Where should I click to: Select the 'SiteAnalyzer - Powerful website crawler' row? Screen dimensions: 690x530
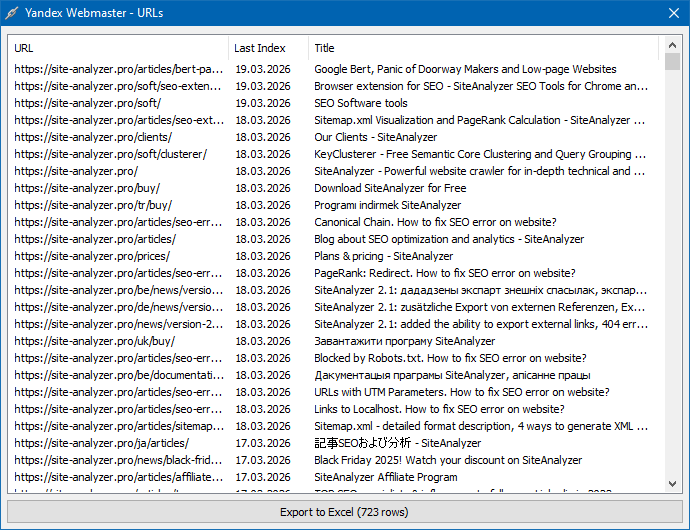[x=336, y=171]
